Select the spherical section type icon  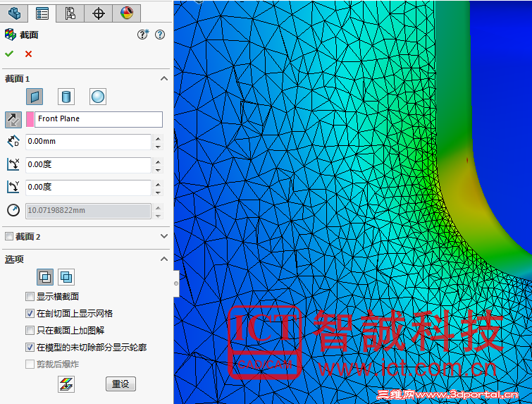[98, 97]
